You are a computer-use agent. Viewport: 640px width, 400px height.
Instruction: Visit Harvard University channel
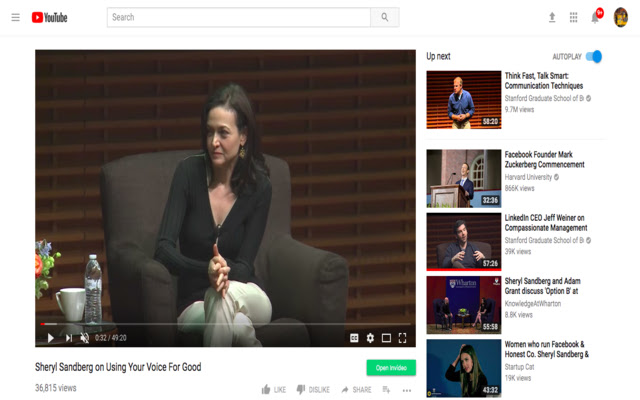[528, 177]
